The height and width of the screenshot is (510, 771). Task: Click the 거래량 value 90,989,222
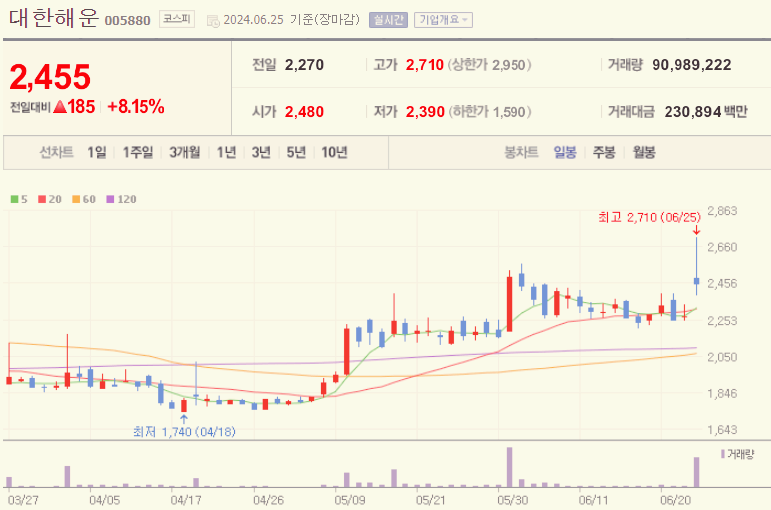[692, 65]
